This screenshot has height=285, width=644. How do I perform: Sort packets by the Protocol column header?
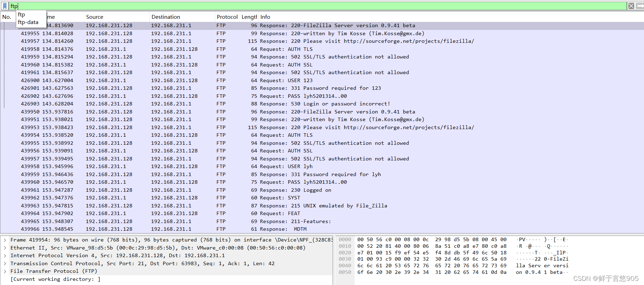[x=227, y=17]
